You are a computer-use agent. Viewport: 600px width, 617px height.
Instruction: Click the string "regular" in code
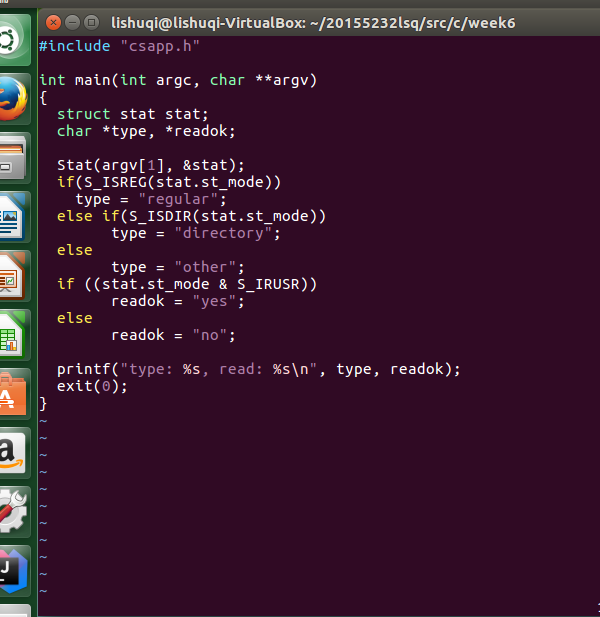(x=178, y=199)
